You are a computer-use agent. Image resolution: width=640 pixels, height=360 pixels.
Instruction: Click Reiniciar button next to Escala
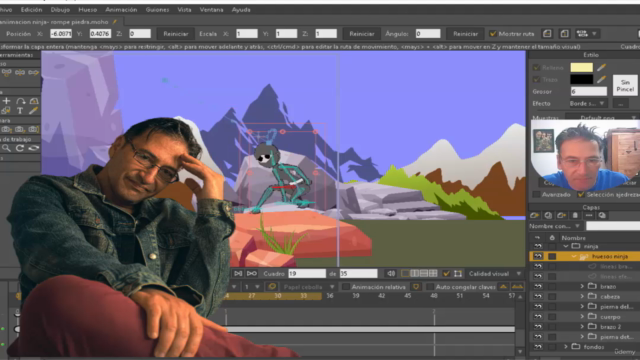point(362,34)
